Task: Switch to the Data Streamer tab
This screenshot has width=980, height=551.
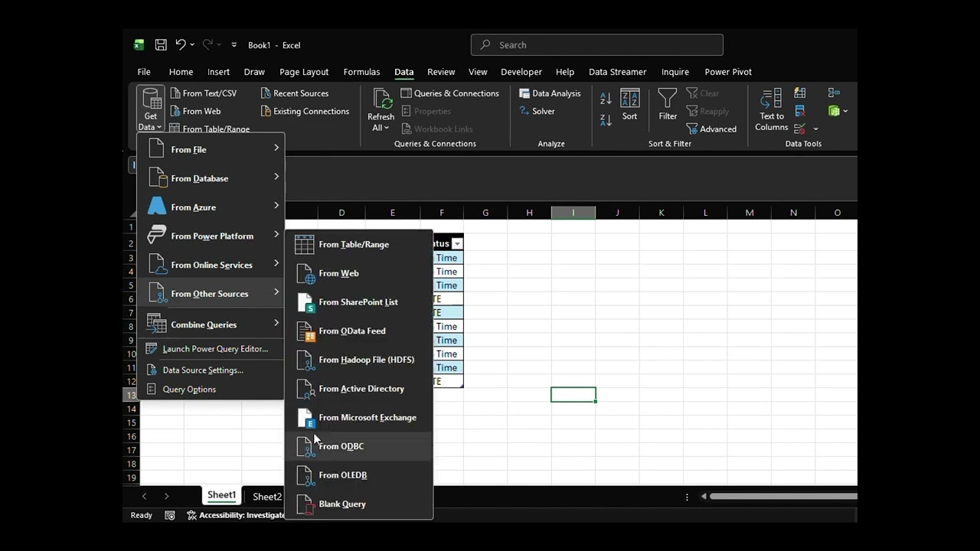Action: [x=617, y=72]
